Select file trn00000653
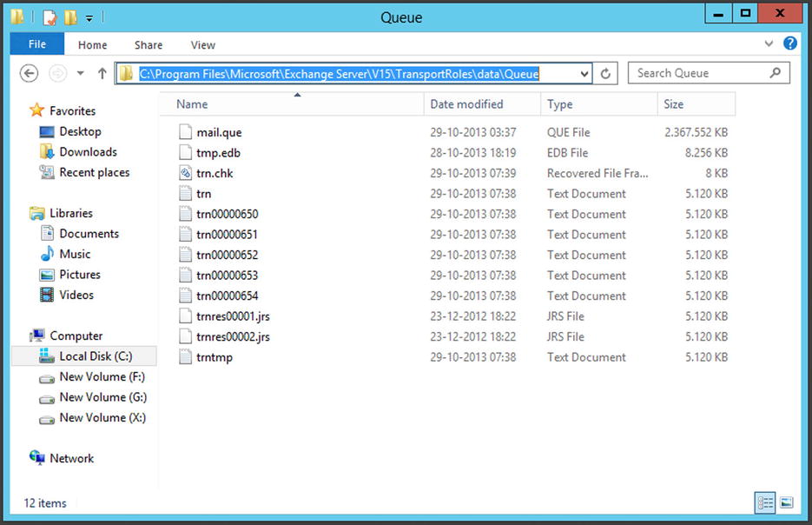The image size is (812, 525). point(227,276)
